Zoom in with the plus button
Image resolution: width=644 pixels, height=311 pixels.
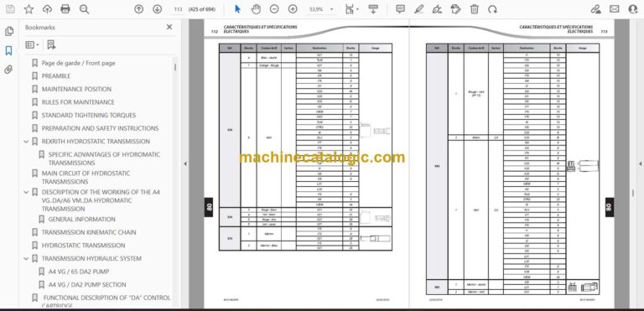point(293,9)
